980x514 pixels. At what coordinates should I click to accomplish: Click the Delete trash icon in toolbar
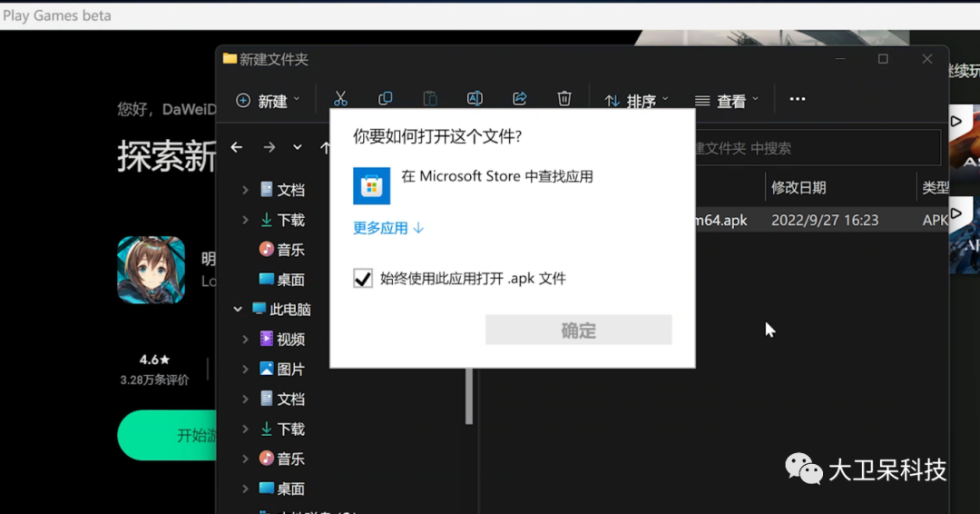pyautogui.click(x=564, y=99)
